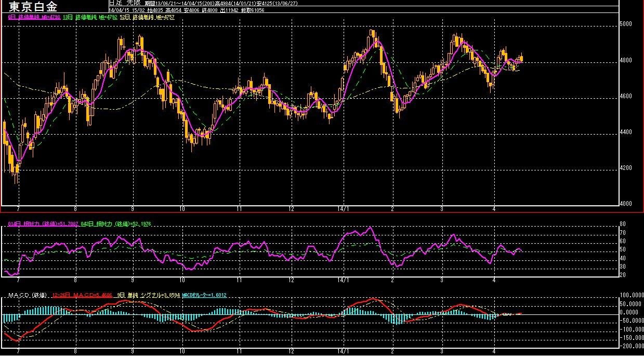644x356 pixels.
Task: Click the month 12 label under the RSI panel
Action: point(291,280)
